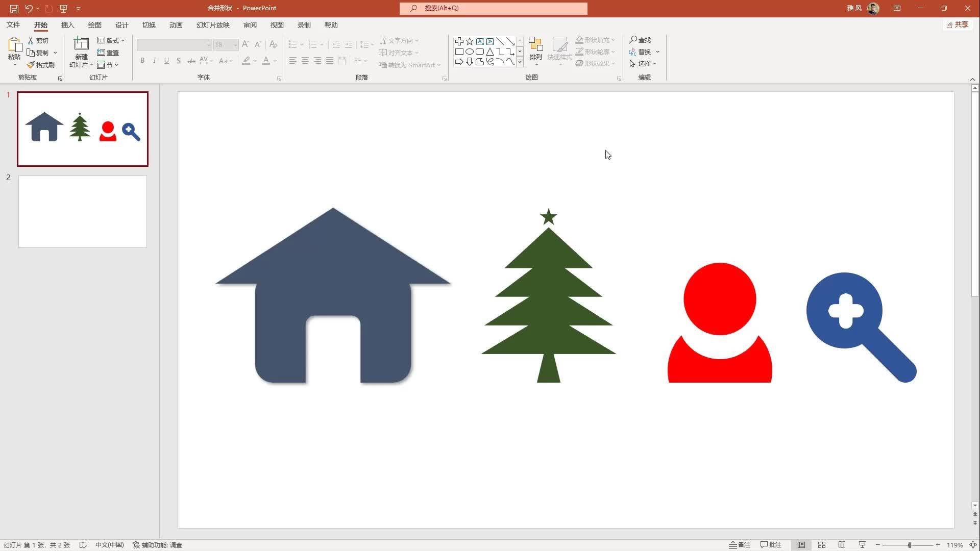Click the 新建幻灯片 new slide icon
The image size is (980, 551).
click(x=81, y=44)
